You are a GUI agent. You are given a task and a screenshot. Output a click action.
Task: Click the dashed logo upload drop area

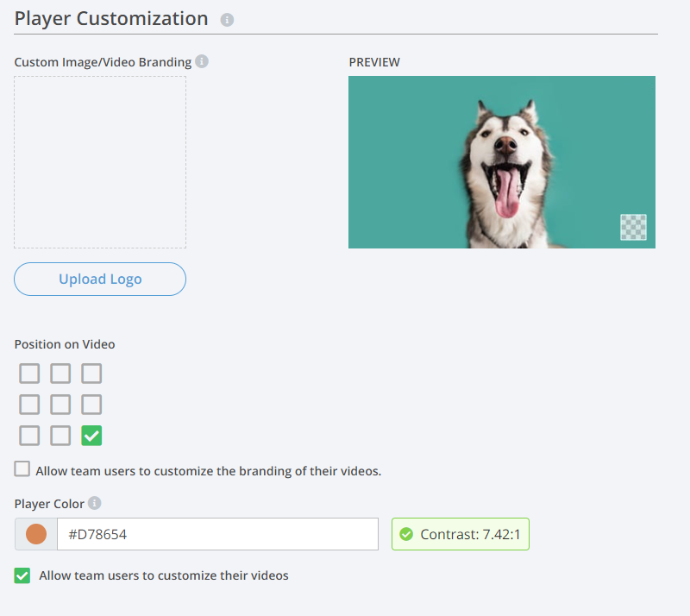(100, 162)
